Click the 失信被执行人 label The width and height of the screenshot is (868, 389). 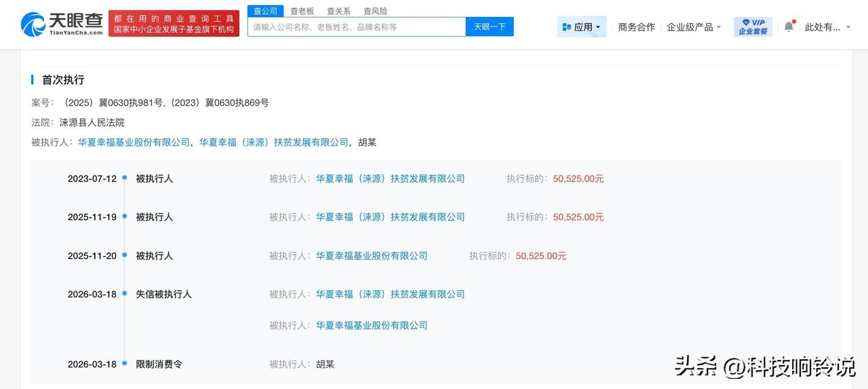tap(163, 294)
